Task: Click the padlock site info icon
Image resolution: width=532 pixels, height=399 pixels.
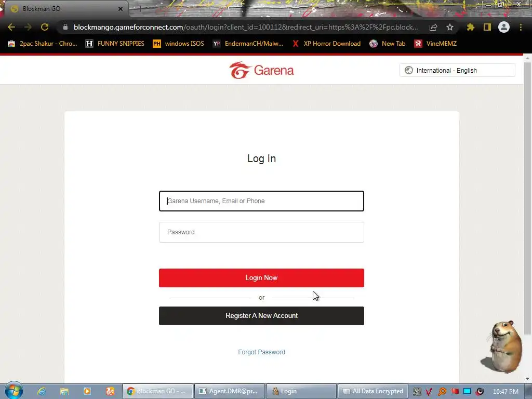Action: [65, 27]
